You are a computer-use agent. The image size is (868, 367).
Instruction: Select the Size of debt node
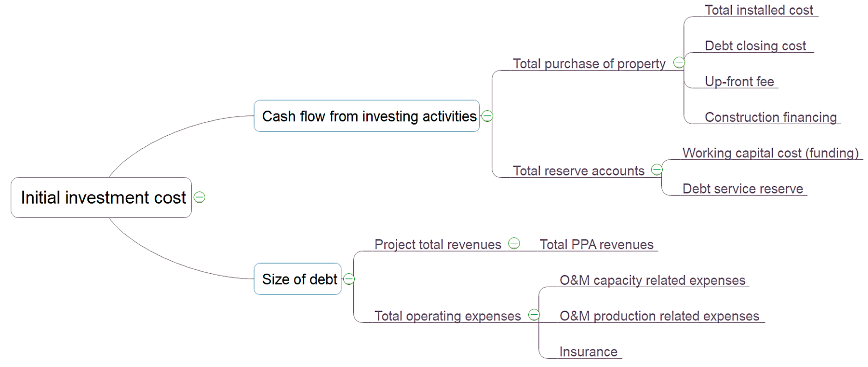[299, 279]
